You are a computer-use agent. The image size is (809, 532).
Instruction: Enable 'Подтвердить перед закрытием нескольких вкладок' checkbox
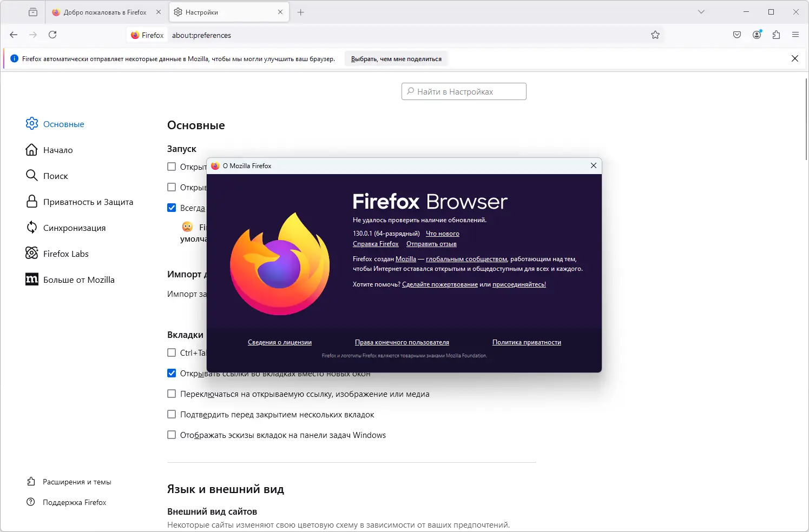(x=172, y=415)
